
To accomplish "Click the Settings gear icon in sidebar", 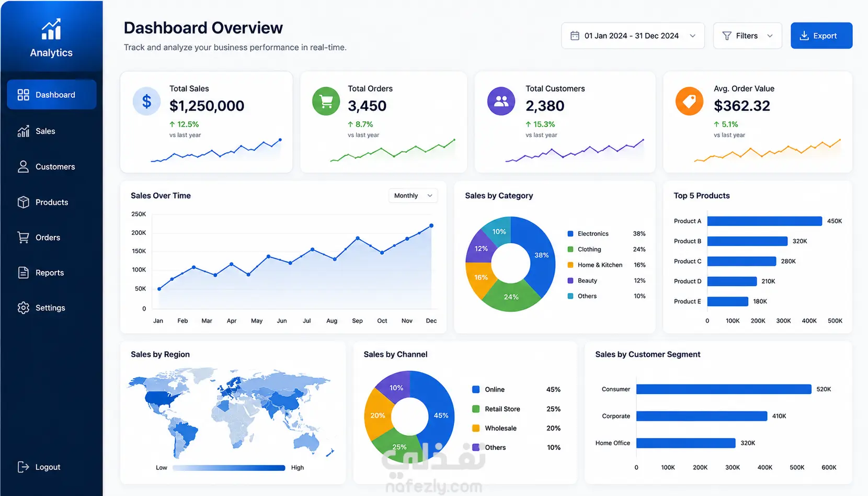I will pos(23,308).
